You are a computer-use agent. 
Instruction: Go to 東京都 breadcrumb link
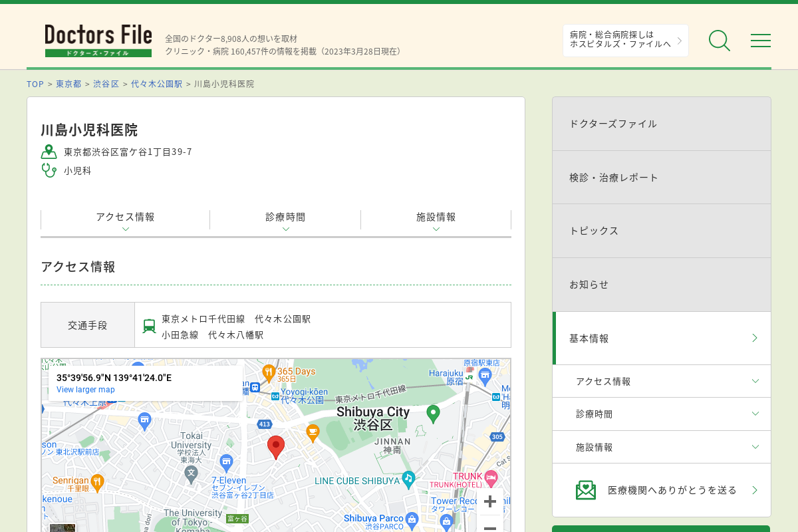click(68, 84)
